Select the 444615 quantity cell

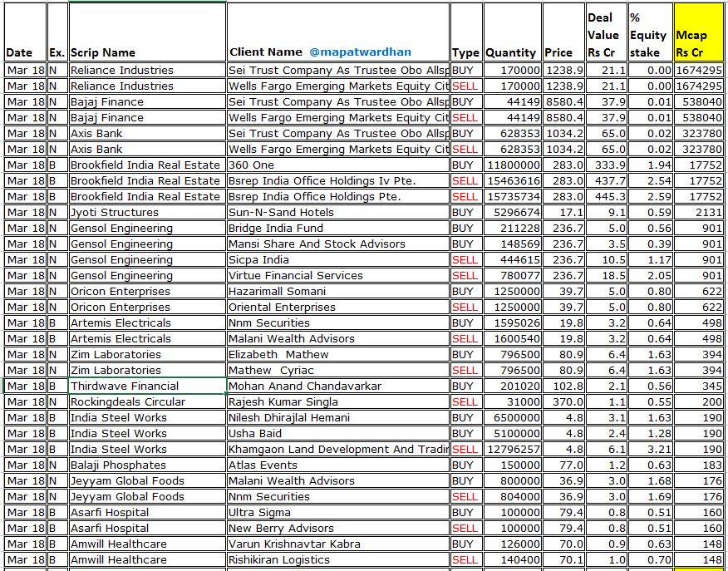(512, 260)
